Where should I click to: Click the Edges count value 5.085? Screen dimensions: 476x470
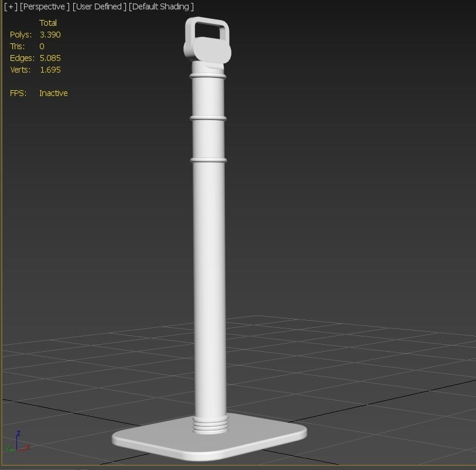coord(50,58)
